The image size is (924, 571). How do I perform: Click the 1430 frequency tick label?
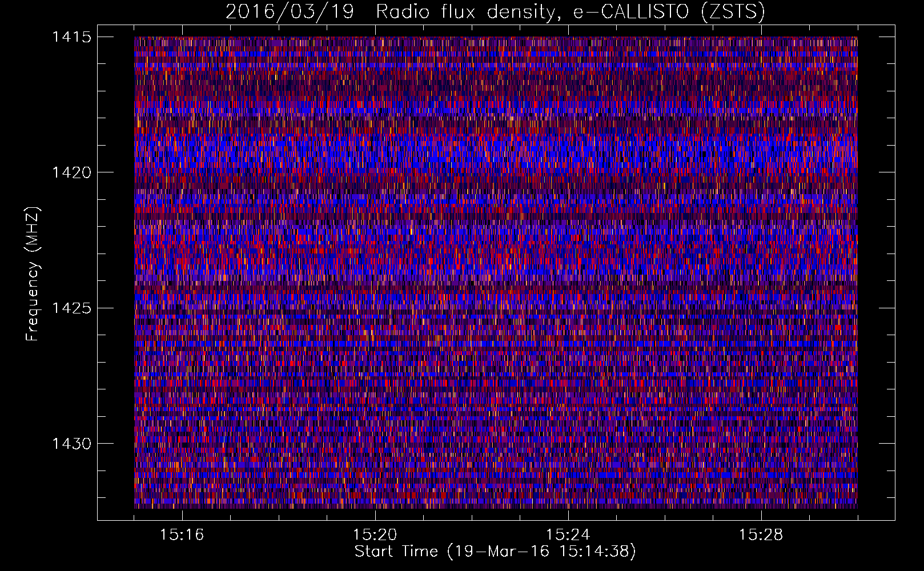tap(71, 444)
